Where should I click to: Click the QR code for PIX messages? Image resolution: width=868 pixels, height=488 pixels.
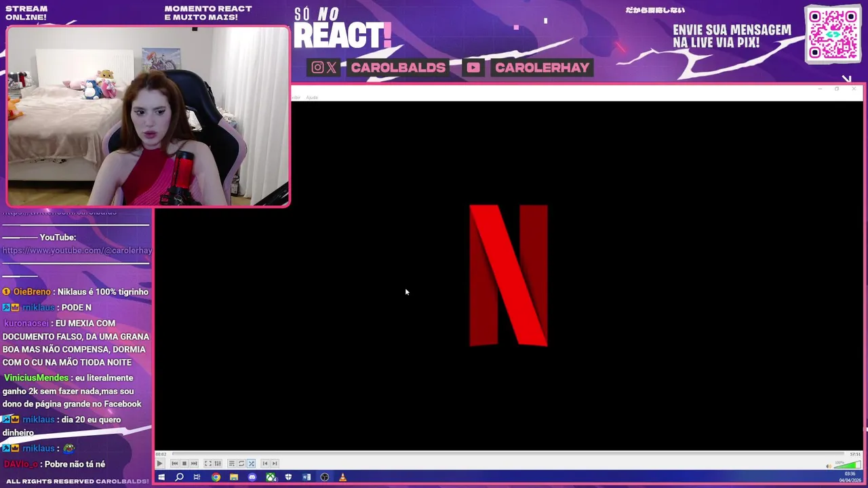[x=833, y=35]
